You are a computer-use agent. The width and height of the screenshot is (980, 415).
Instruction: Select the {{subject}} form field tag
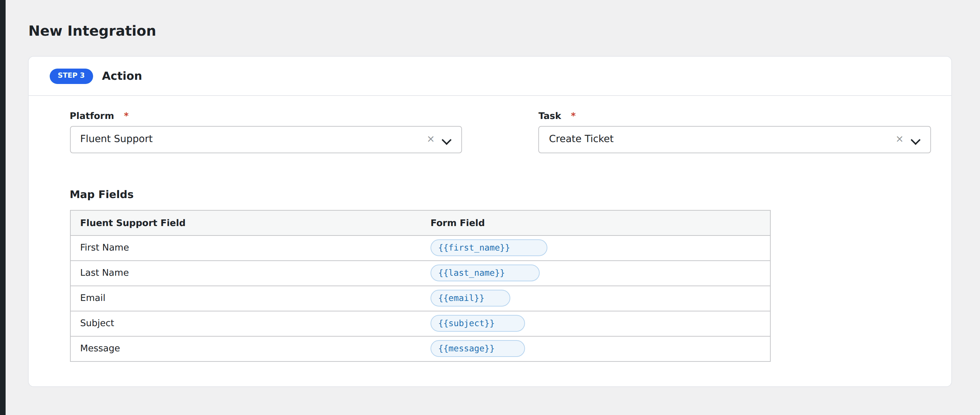[477, 323]
